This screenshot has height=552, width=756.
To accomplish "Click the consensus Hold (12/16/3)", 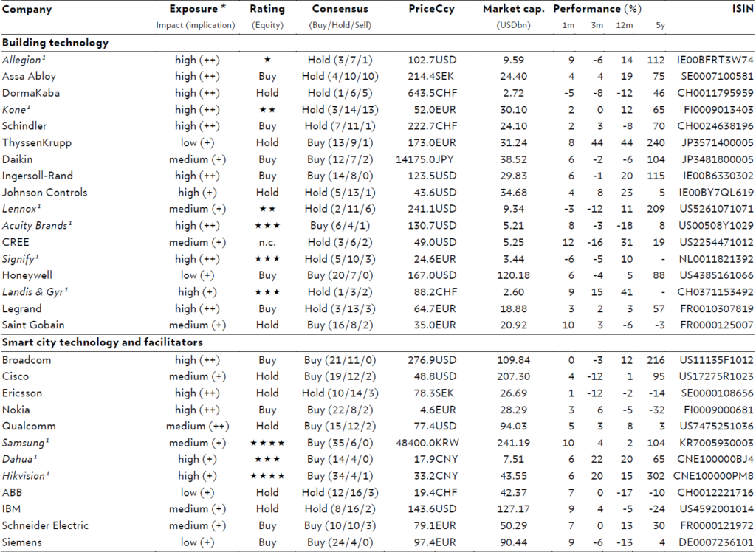I will tap(340, 492).
